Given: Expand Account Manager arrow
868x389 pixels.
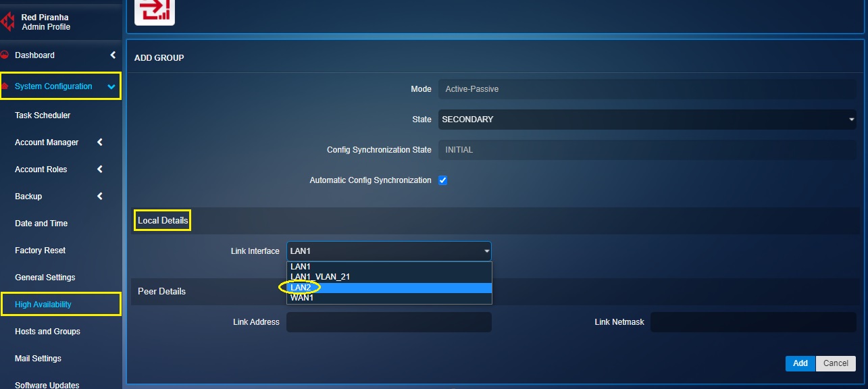Looking at the screenshot, I should coord(100,142).
